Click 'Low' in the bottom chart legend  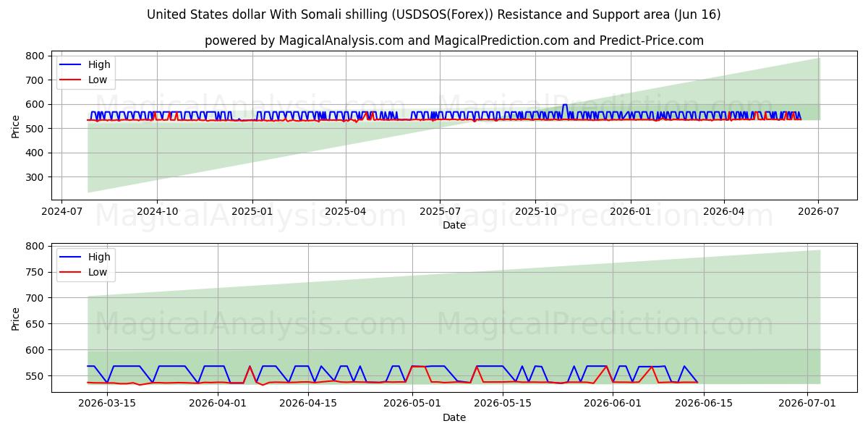98,272
